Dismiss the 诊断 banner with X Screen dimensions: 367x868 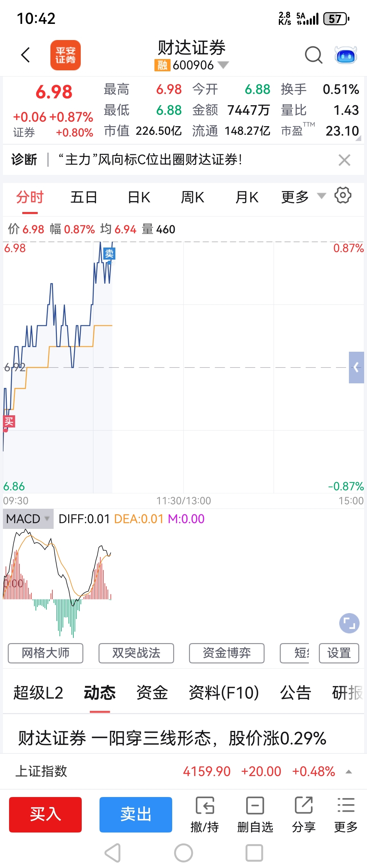tap(344, 160)
